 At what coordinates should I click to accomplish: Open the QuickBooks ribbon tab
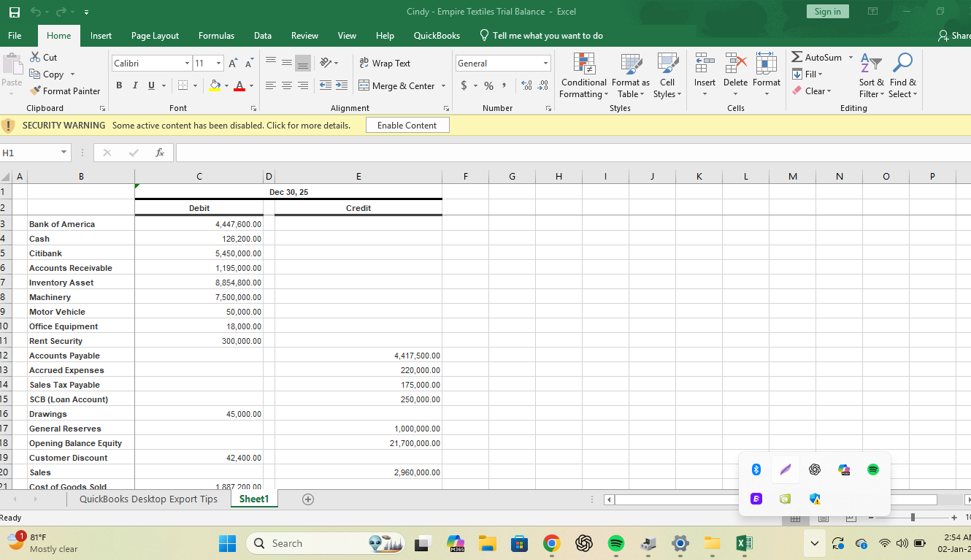[x=437, y=36]
